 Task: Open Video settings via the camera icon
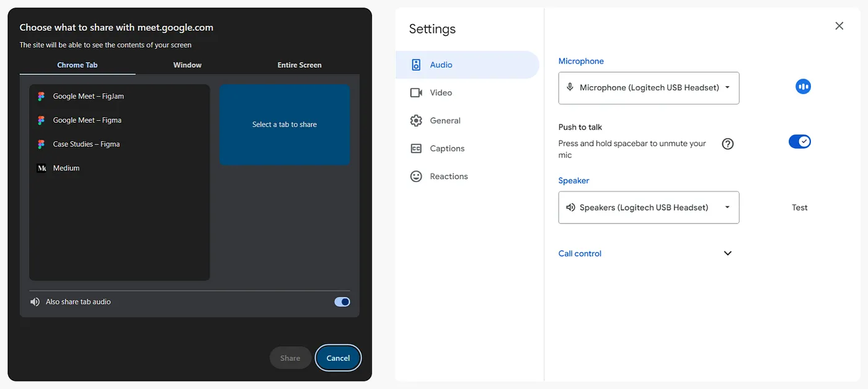(416, 92)
